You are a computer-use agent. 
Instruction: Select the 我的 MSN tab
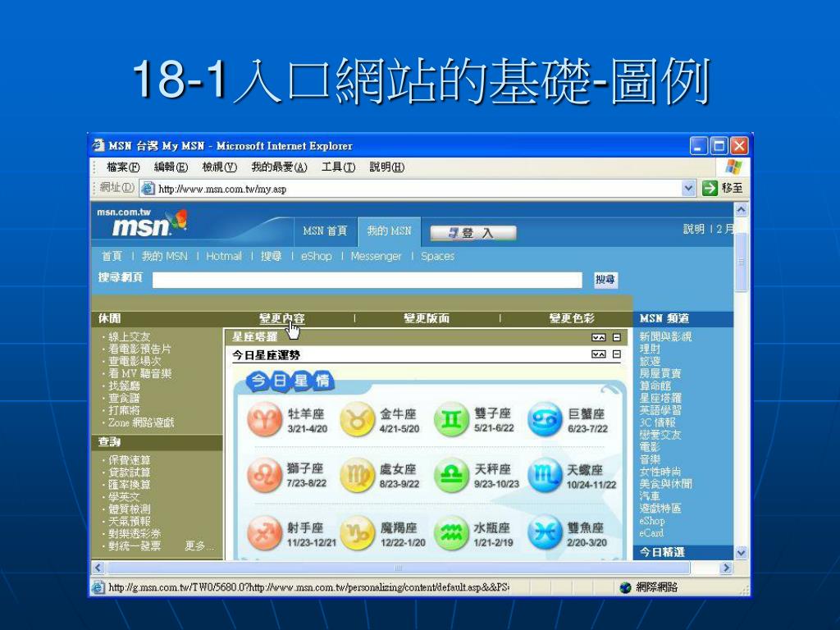point(389,231)
